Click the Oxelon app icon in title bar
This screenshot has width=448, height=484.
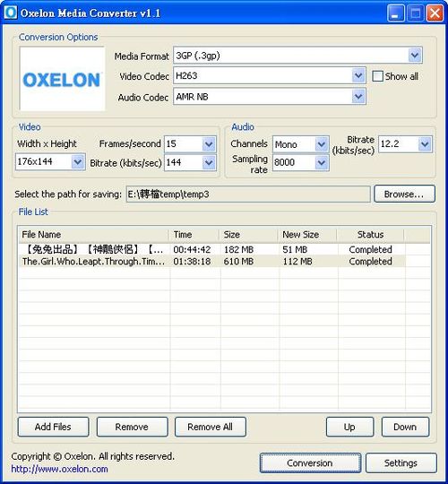pyautogui.click(x=11, y=13)
